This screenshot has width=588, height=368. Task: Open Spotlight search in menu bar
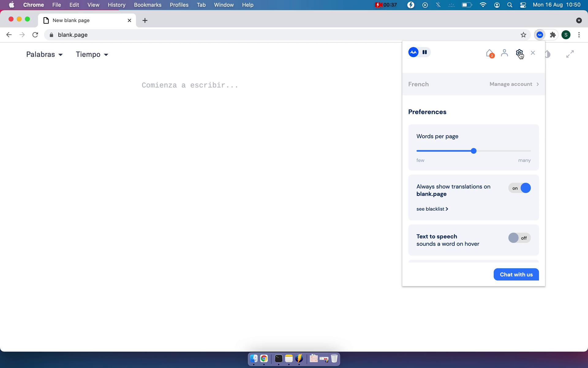pyautogui.click(x=510, y=5)
